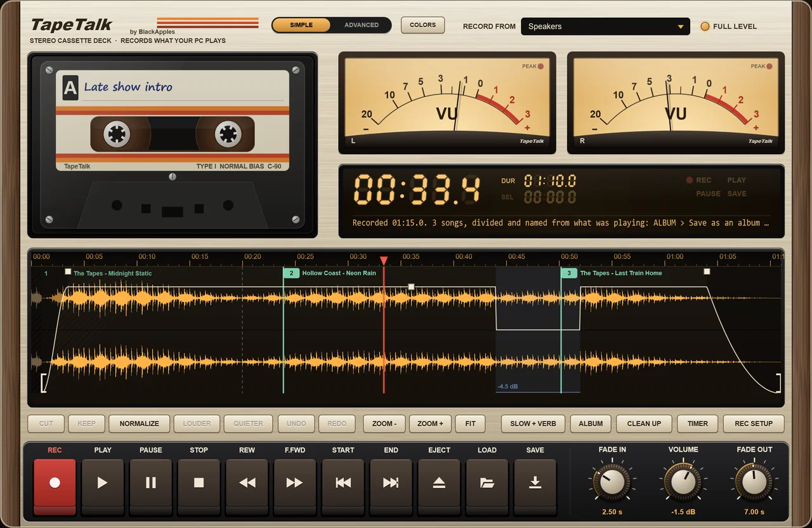812x528 pixels.
Task: Click the fade-out envelope handle near 01:03
Action: [x=707, y=272]
